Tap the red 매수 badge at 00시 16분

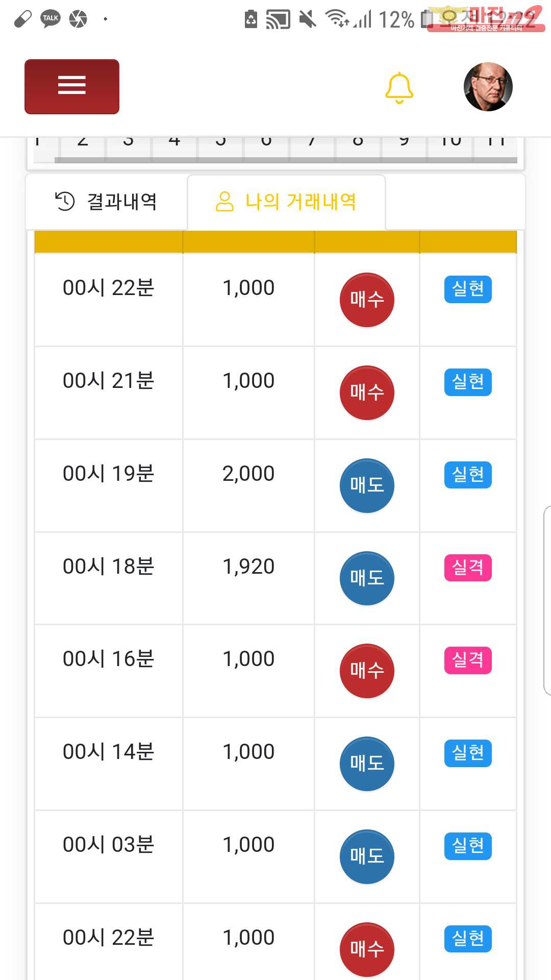click(x=367, y=671)
